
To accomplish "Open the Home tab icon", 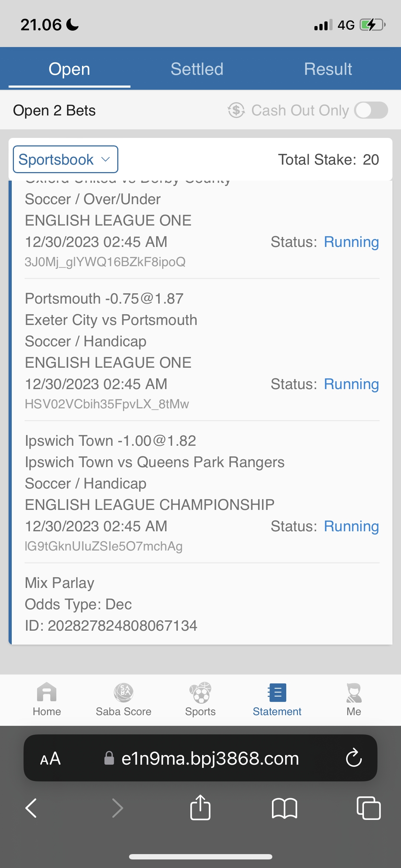I will tap(47, 692).
